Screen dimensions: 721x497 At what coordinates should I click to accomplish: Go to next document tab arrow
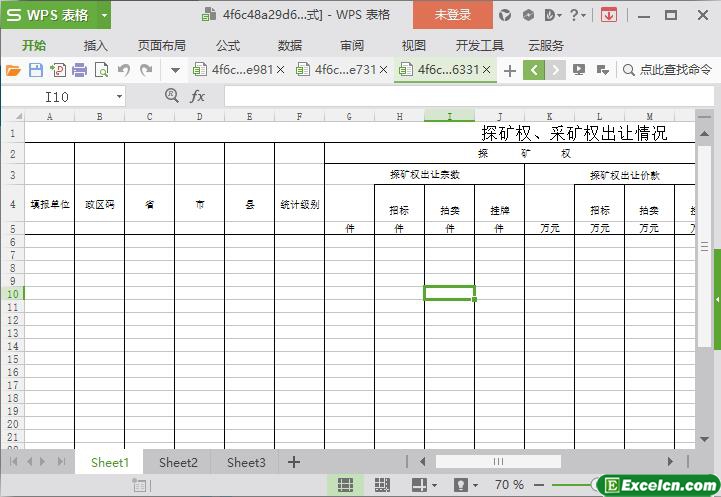tap(555, 70)
